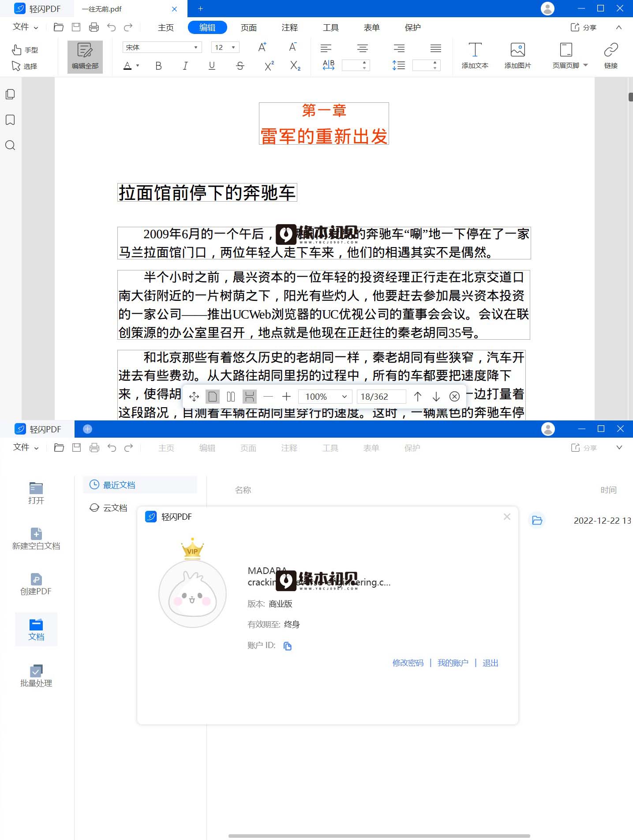The height and width of the screenshot is (840, 633).
Task: Expand the font color dropdown arrow
Action: (x=138, y=66)
